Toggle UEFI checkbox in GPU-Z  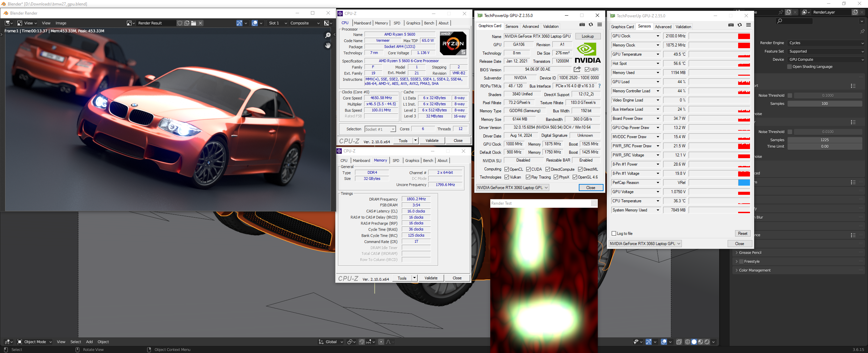click(587, 70)
